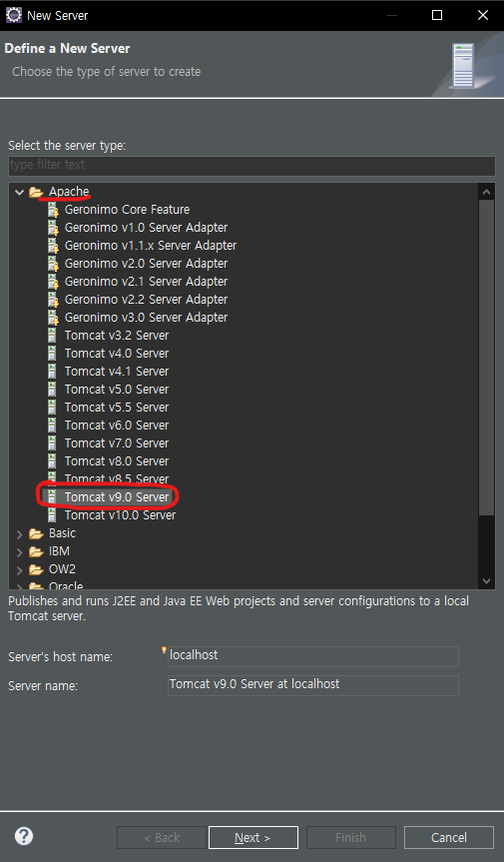Click the Apache folder icon
The height and width of the screenshot is (862, 504).
(x=36, y=192)
